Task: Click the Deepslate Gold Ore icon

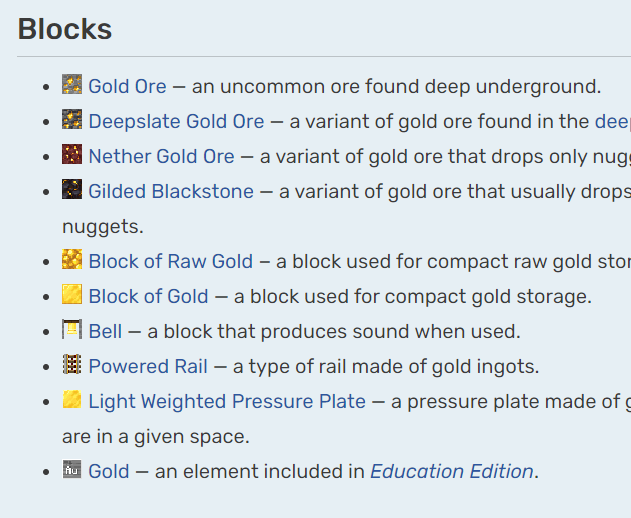Action: [72, 119]
